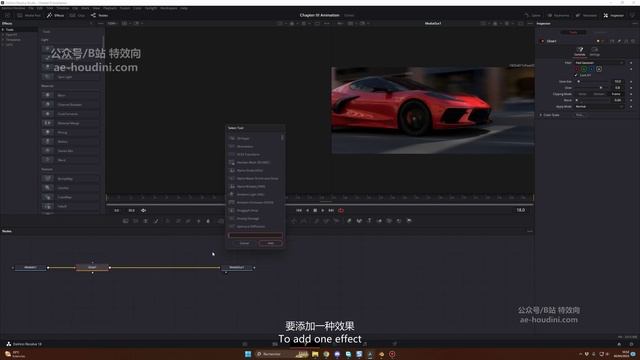Select the MediaIn1 node

tap(30, 267)
